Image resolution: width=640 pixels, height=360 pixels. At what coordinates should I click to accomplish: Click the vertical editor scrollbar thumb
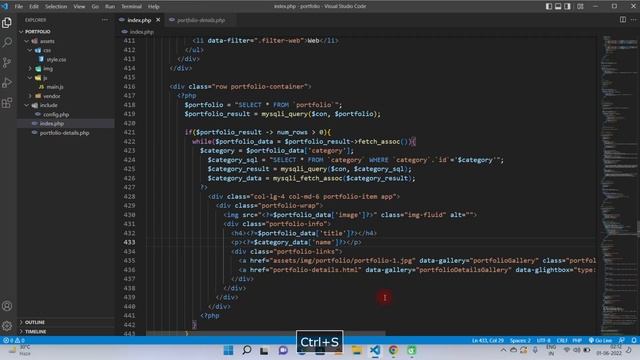coord(638,228)
